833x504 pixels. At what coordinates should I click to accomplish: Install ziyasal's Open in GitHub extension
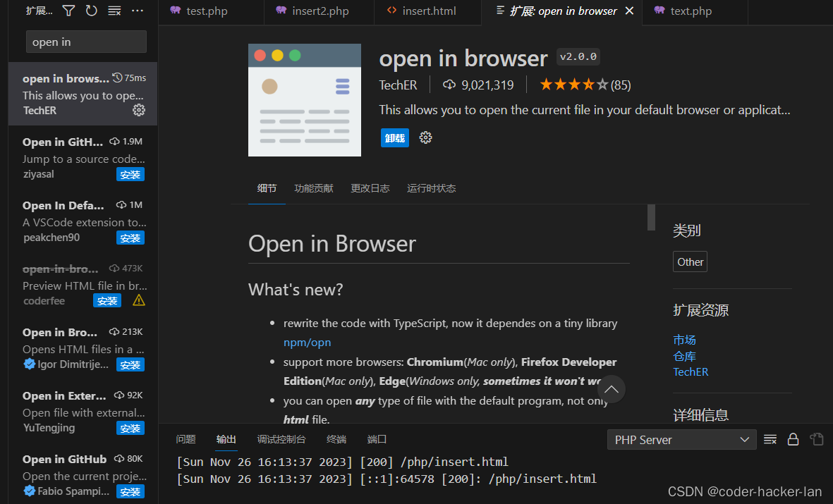point(130,174)
